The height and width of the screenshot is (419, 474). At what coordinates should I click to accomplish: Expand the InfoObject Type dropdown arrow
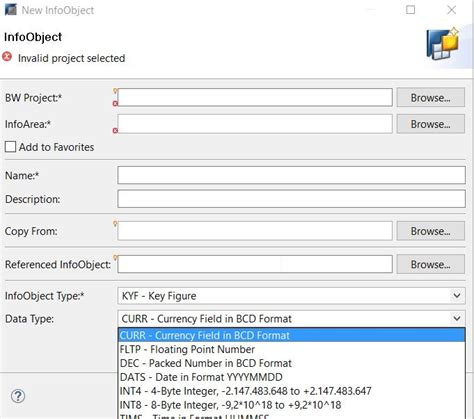click(457, 295)
